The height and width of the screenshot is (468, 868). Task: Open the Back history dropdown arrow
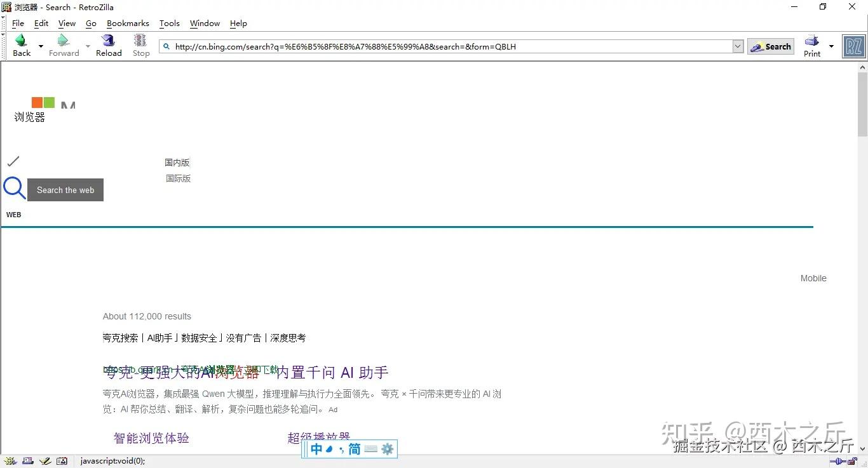coord(41,46)
